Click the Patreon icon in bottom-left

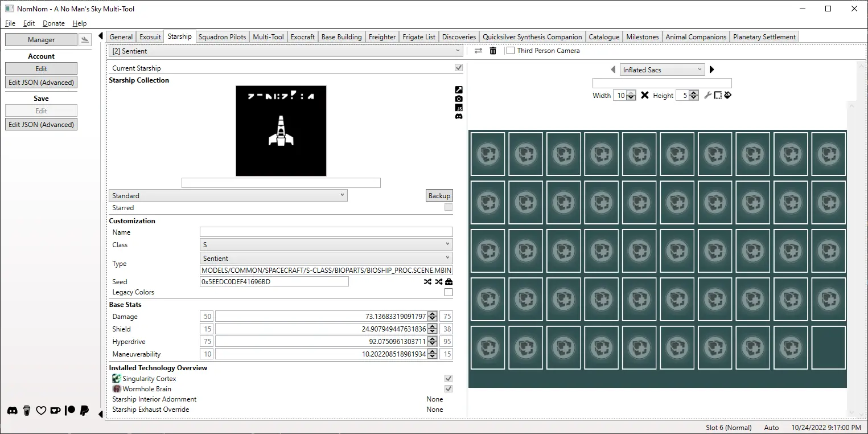point(70,411)
